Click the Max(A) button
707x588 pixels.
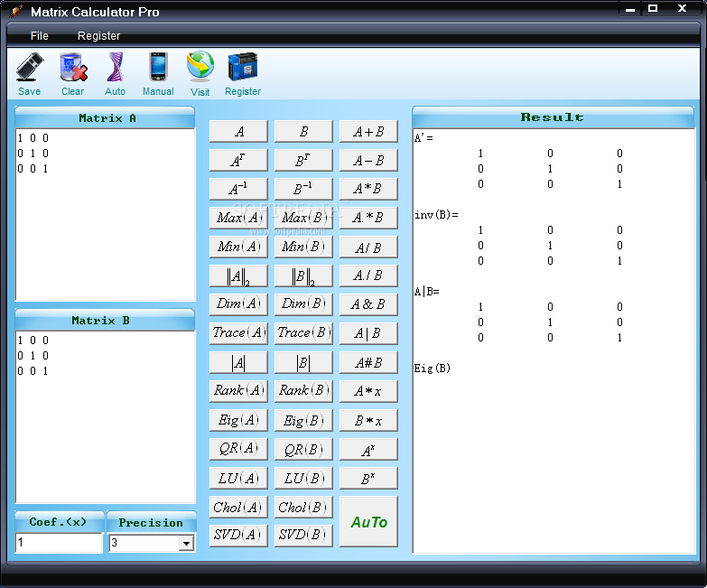point(238,218)
